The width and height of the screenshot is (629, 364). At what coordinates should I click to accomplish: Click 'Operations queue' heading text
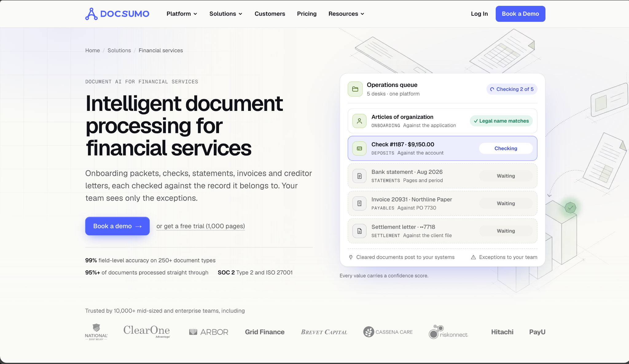392,85
